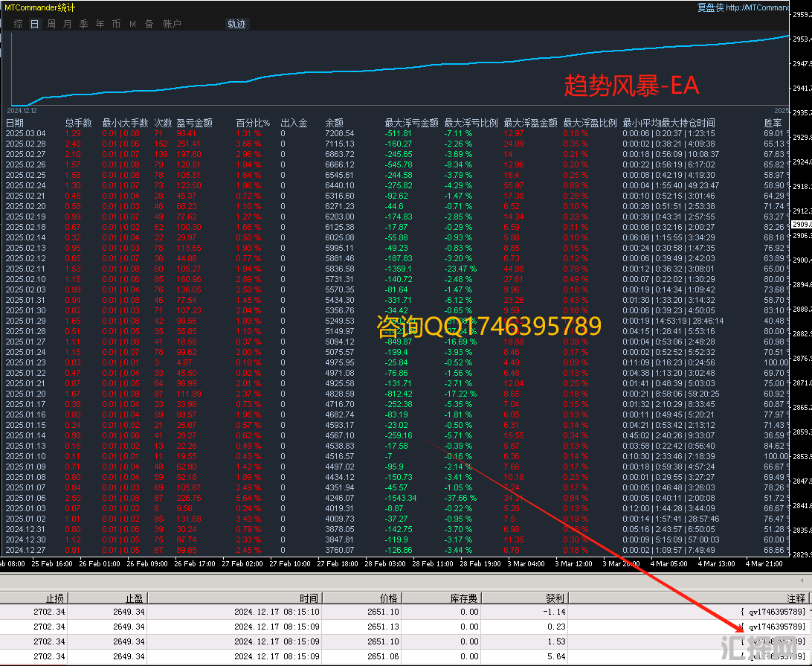Click the horizontal scrollbar right arrow

(802, 580)
